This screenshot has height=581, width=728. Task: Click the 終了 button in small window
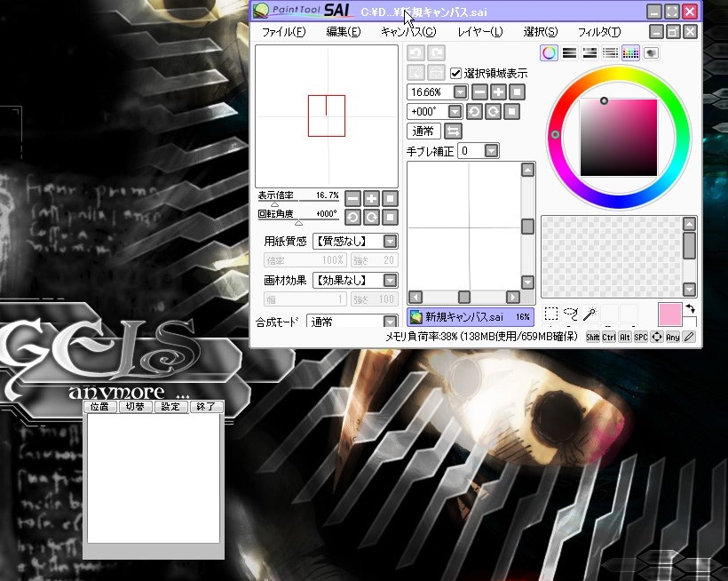tap(206, 407)
